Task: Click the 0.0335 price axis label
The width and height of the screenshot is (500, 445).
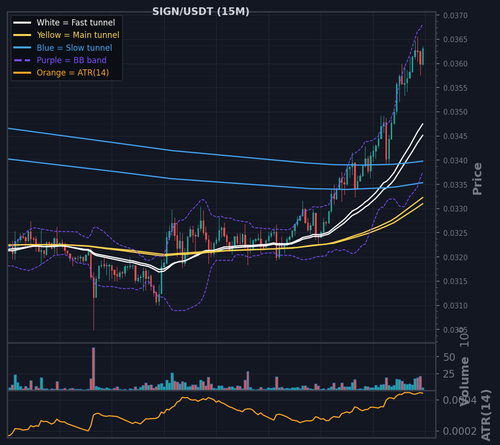Action: 455,185
